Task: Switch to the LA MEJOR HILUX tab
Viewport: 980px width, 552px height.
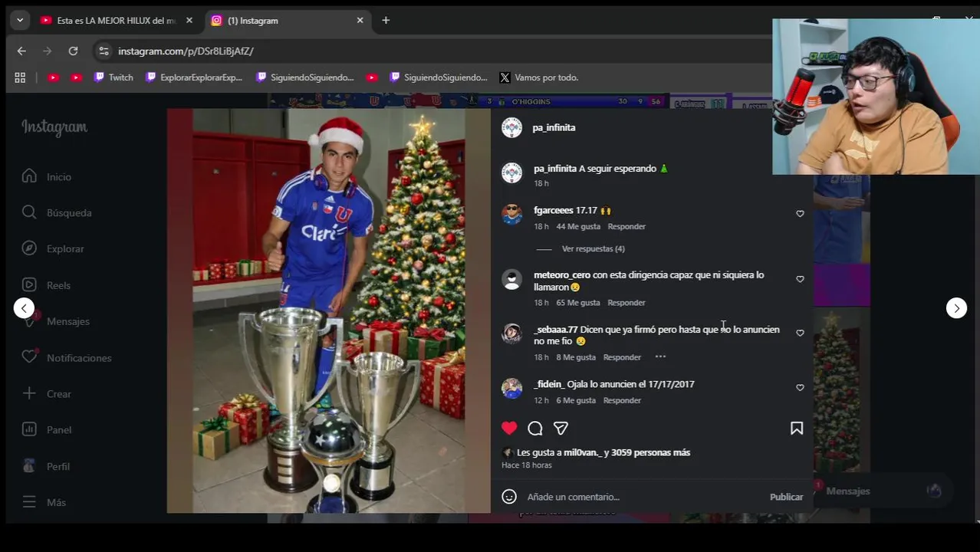Action: click(117, 21)
